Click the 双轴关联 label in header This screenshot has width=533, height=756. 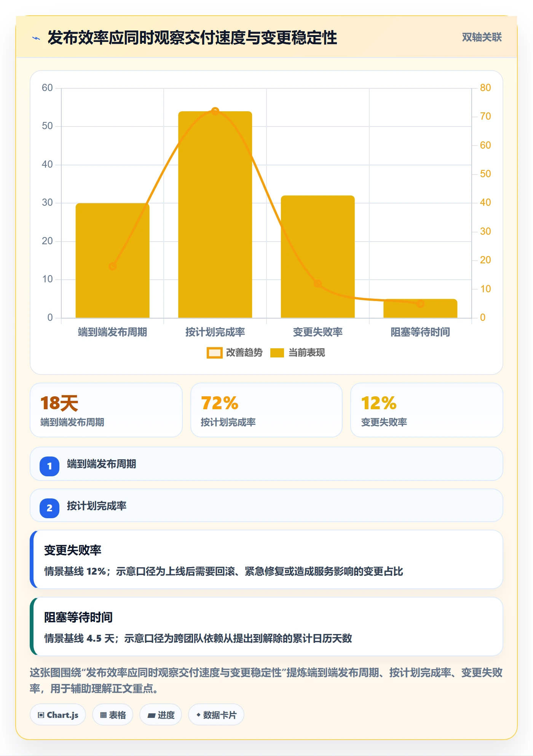[482, 37]
